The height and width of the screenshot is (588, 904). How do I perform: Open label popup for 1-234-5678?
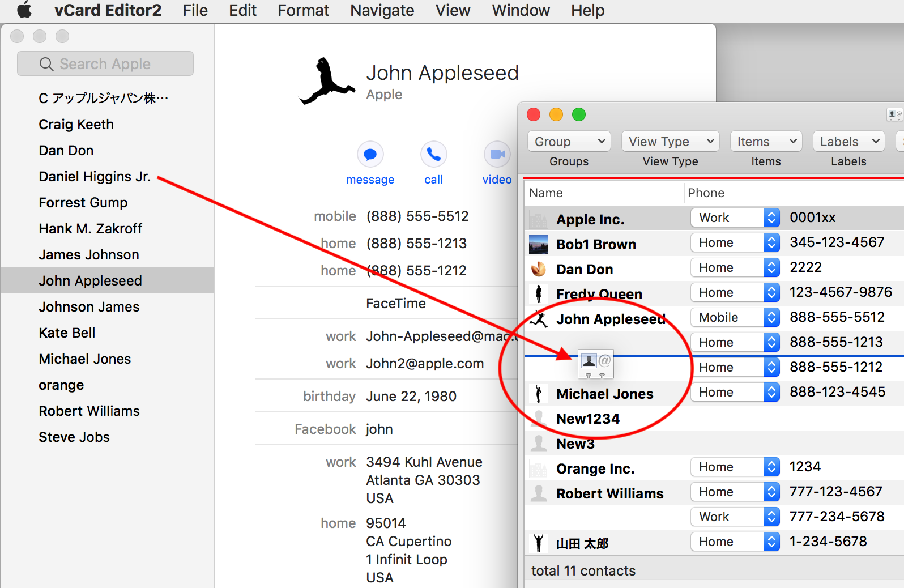pyautogui.click(x=735, y=542)
